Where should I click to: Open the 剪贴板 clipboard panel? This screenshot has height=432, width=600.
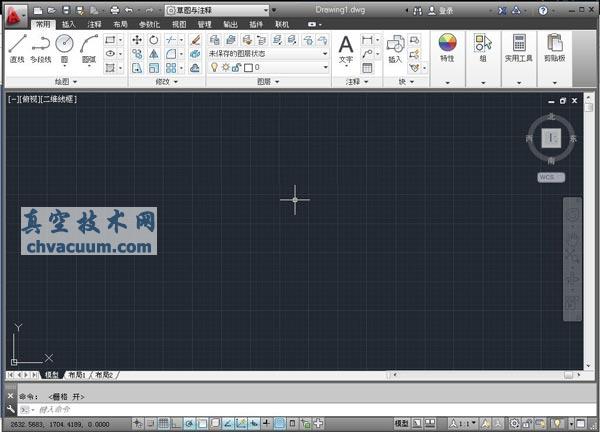click(x=555, y=48)
